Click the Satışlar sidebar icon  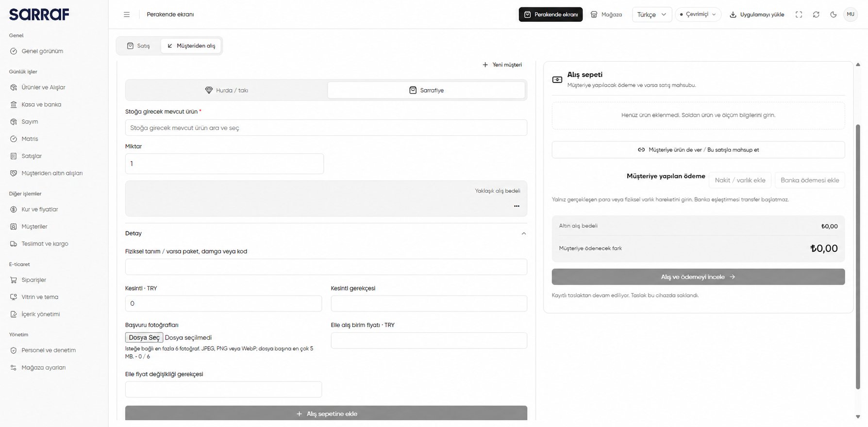pos(14,156)
